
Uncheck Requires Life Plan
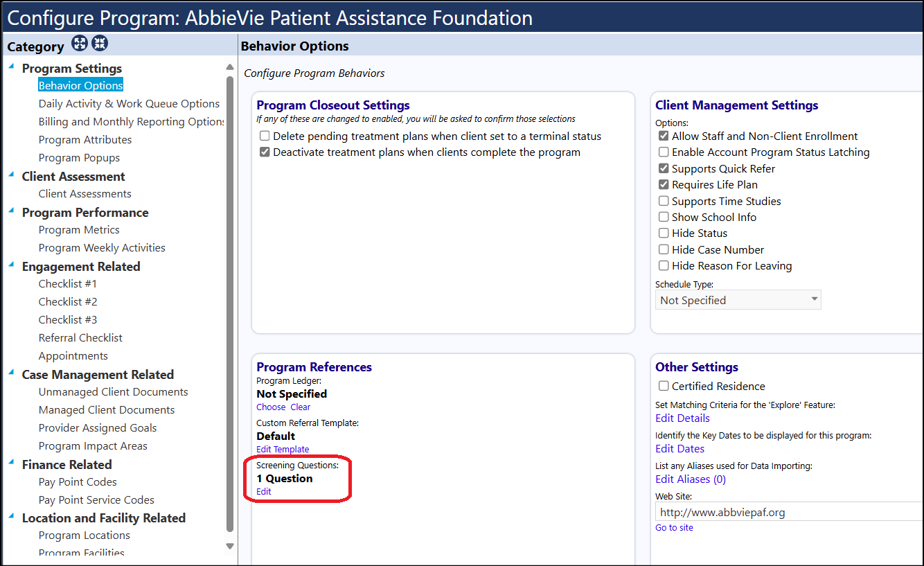(664, 185)
